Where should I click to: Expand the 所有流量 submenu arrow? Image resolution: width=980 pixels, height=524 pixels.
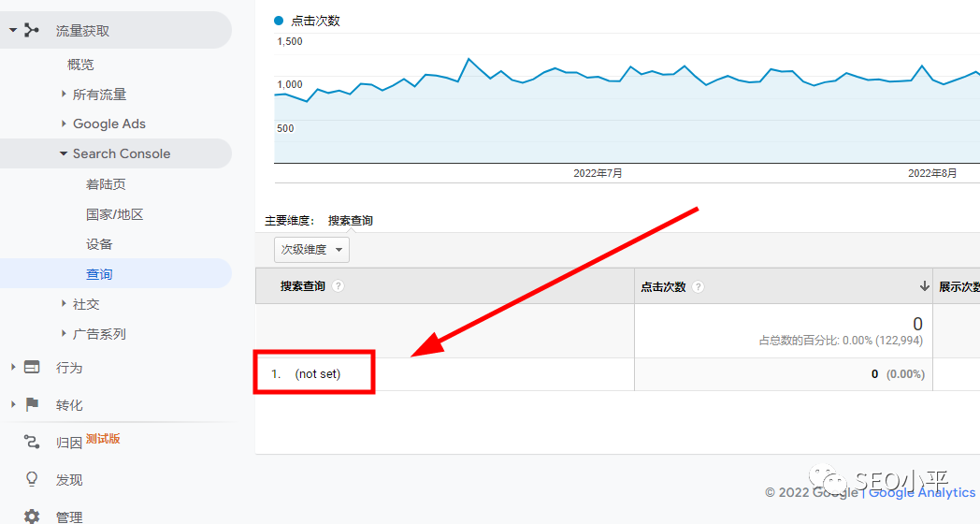[x=64, y=94]
